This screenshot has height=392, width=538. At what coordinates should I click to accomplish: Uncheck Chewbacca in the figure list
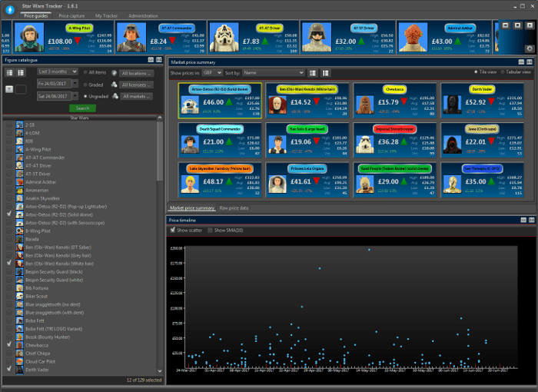tap(9, 344)
